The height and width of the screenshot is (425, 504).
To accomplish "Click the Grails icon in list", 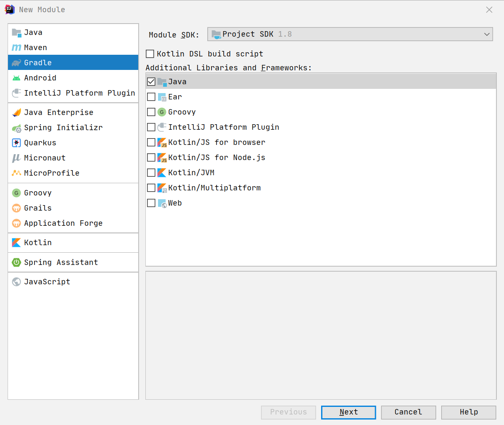I will coord(16,208).
